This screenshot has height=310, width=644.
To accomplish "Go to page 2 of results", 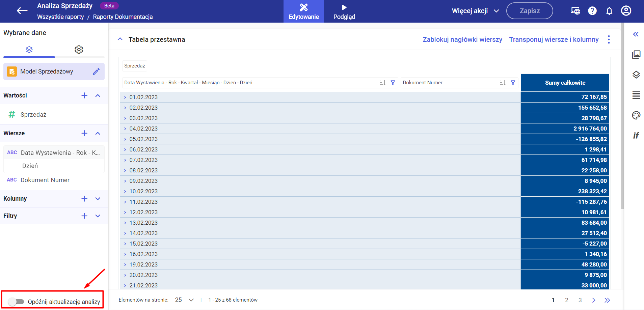I will [567, 300].
